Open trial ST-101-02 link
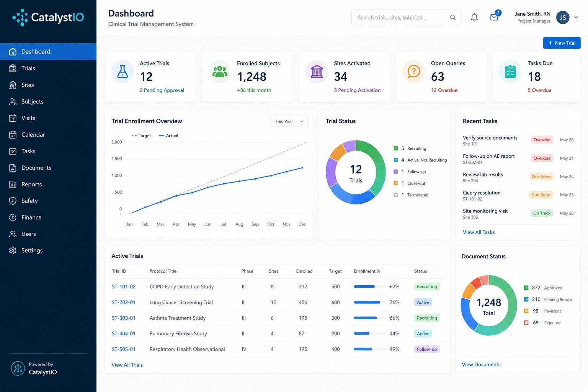The height and width of the screenshot is (392, 588). [x=124, y=287]
